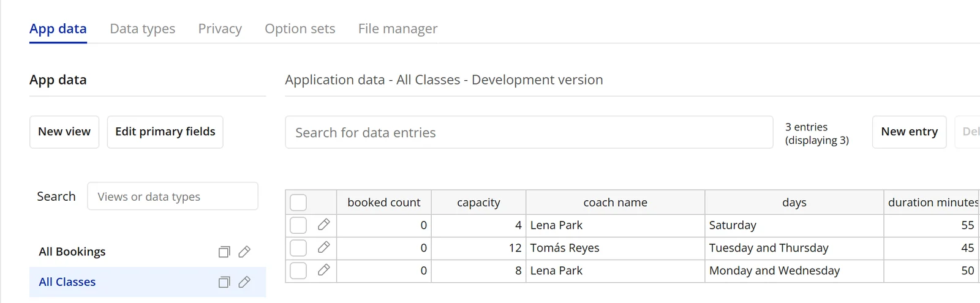Click the duration minutes column header
This screenshot has width=980, height=303.
(x=932, y=203)
